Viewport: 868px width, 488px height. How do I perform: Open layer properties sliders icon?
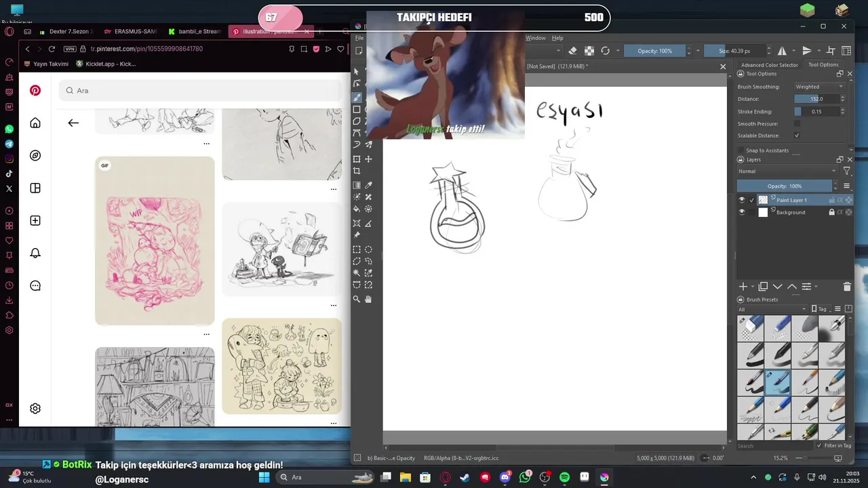click(806, 287)
